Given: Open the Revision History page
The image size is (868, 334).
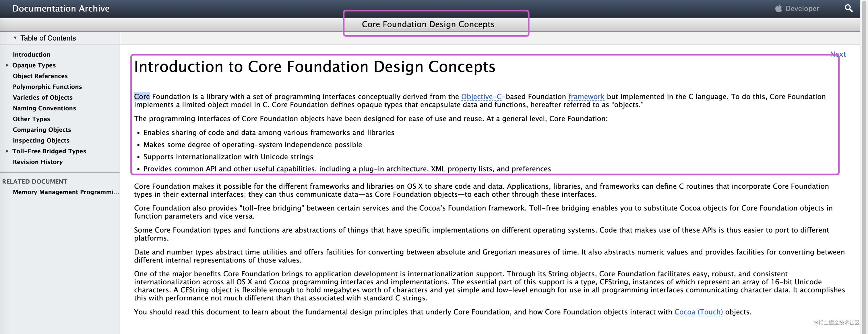Looking at the screenshot, I should tap(38, 162).
